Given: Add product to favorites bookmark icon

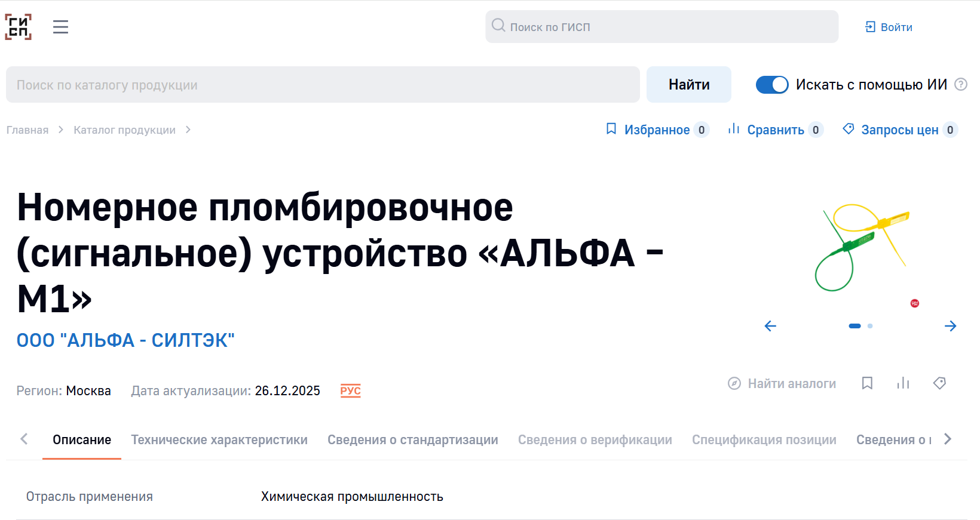Looking at the screenshot, I should (867, 383).
